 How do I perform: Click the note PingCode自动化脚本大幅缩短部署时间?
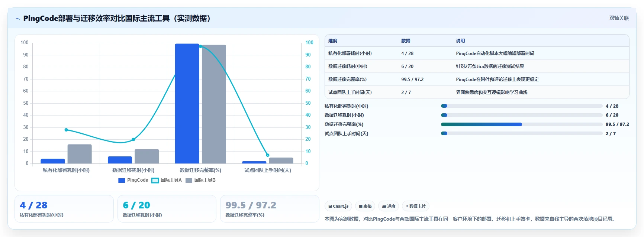495,53
